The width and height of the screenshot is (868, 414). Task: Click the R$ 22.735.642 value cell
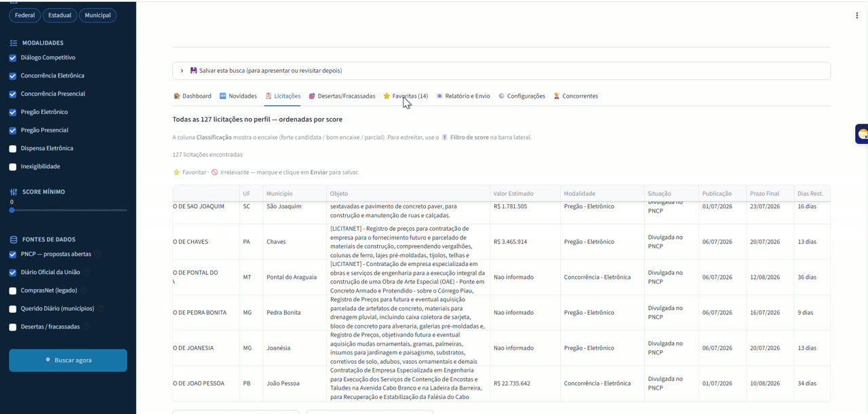525,383
